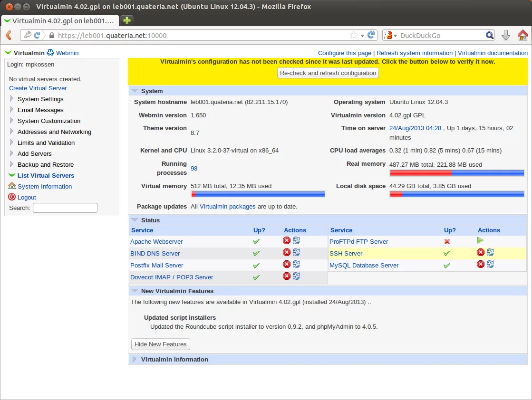Click the Real memory usage bar
Viewport: 532px width, 400px height.
pyautogui.click(x=457, y=173)
